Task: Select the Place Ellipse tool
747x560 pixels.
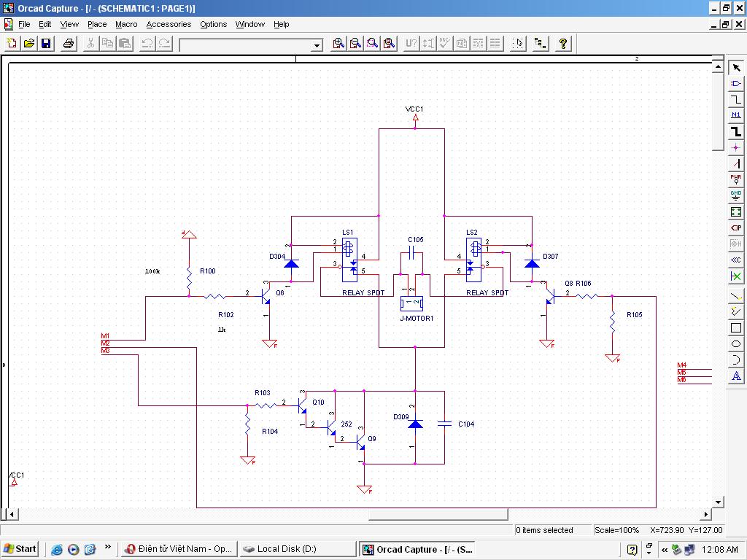Action: click(x=736, y=344)
